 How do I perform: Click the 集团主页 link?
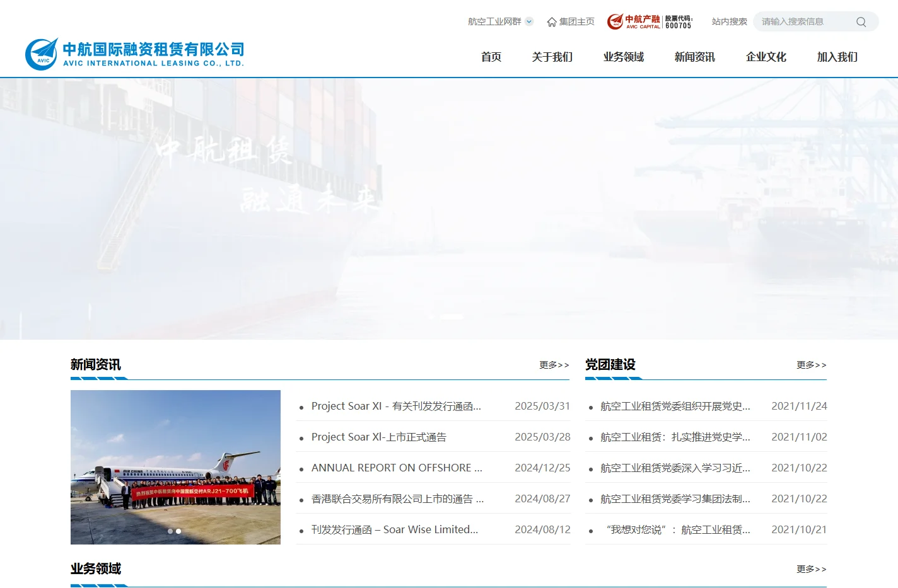coord(576,21)
